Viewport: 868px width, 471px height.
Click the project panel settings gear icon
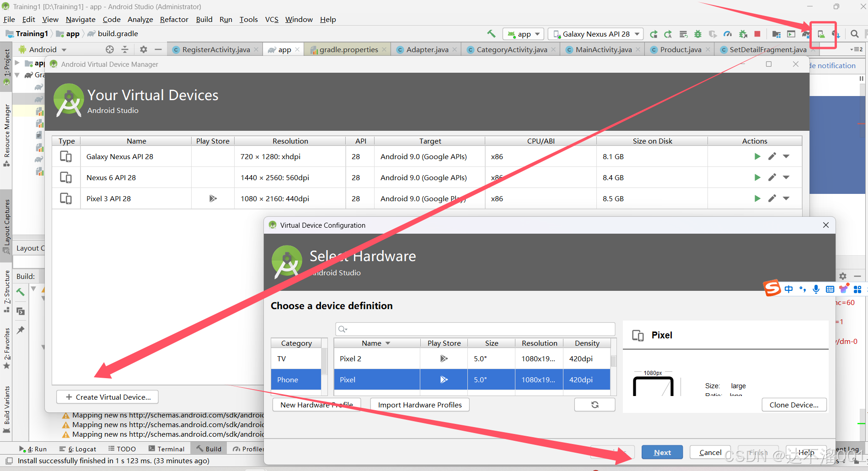coord(144,49)
